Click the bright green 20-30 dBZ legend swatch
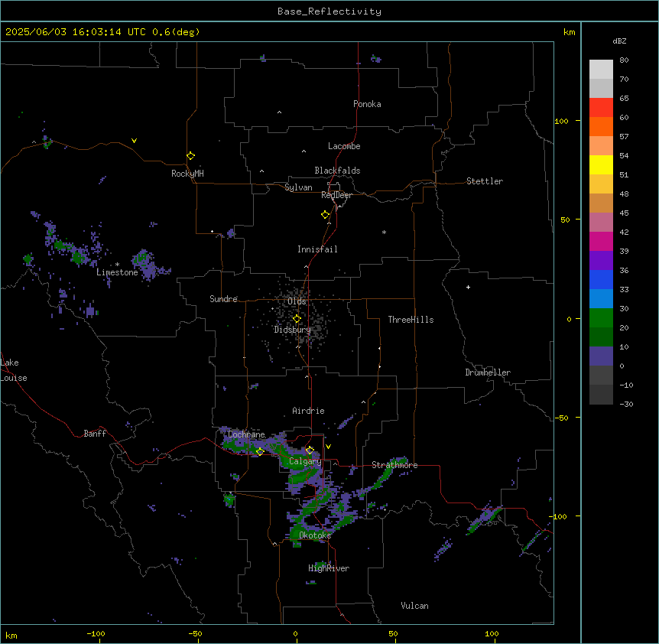Screen dimensions: 659x644 [601, 318]
